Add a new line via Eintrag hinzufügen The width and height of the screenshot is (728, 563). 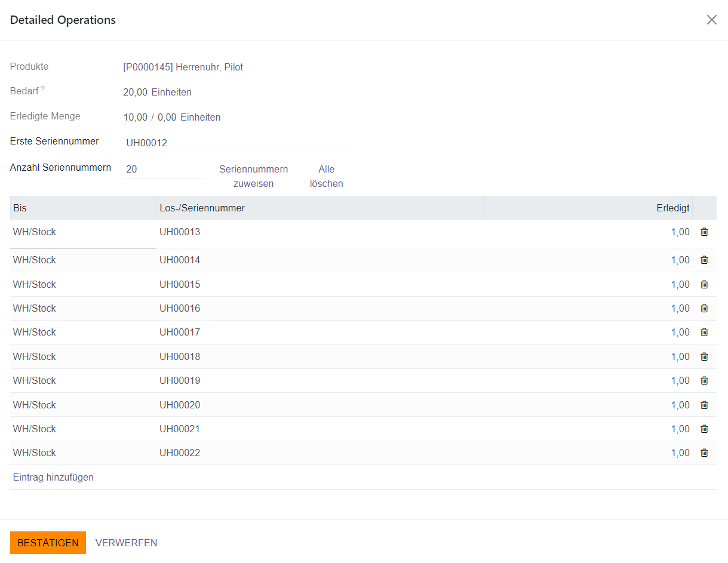pos(53,478)
